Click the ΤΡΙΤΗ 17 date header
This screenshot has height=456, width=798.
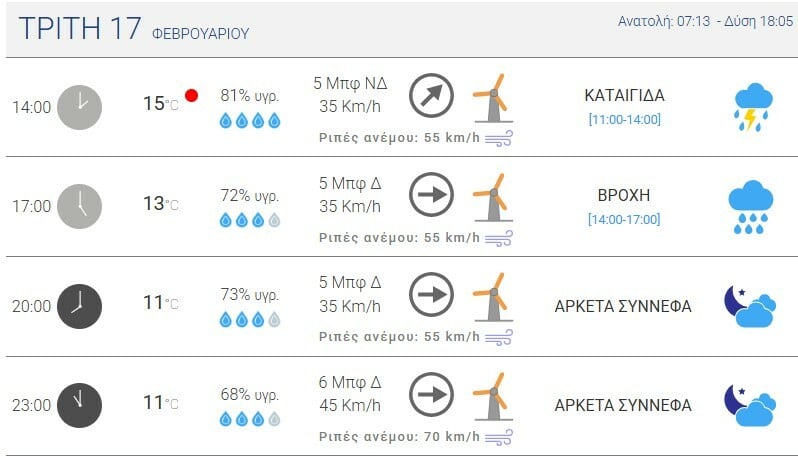(80, 29)
